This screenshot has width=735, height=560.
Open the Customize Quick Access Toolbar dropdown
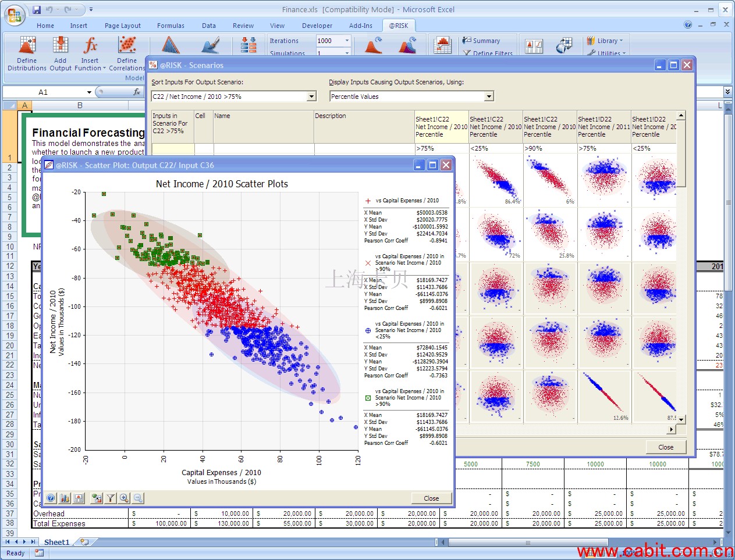point(91,10)
